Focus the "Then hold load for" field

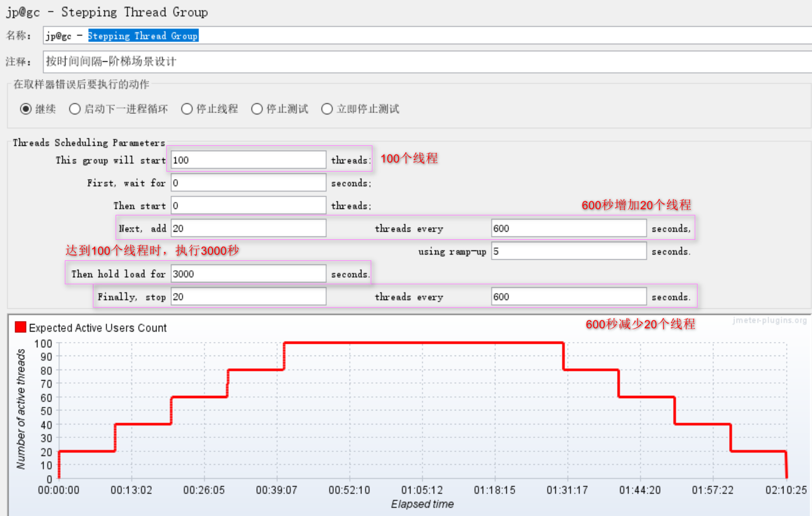point(248,274)
